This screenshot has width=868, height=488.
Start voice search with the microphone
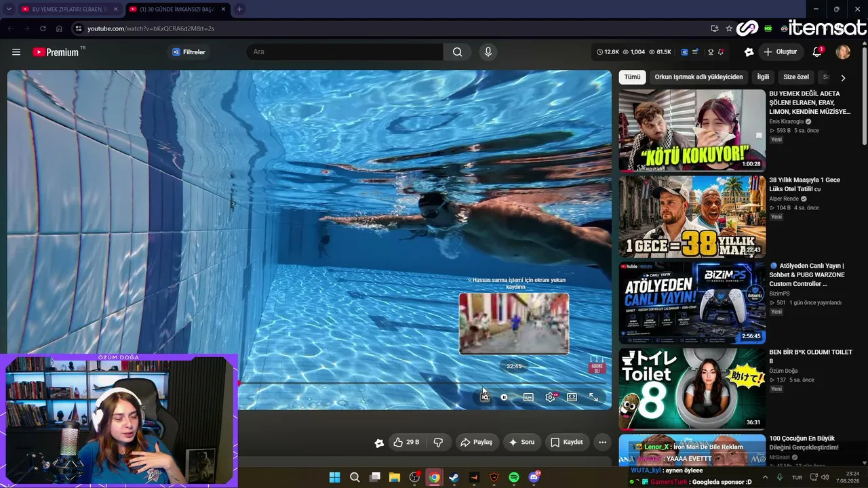[x=488, y=52]
